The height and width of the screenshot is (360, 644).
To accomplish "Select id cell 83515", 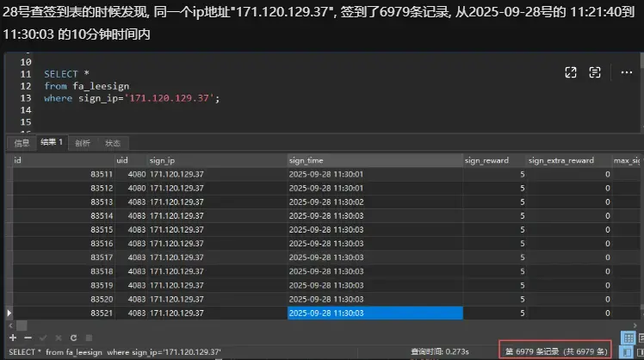I will click(x=63, y=230).
